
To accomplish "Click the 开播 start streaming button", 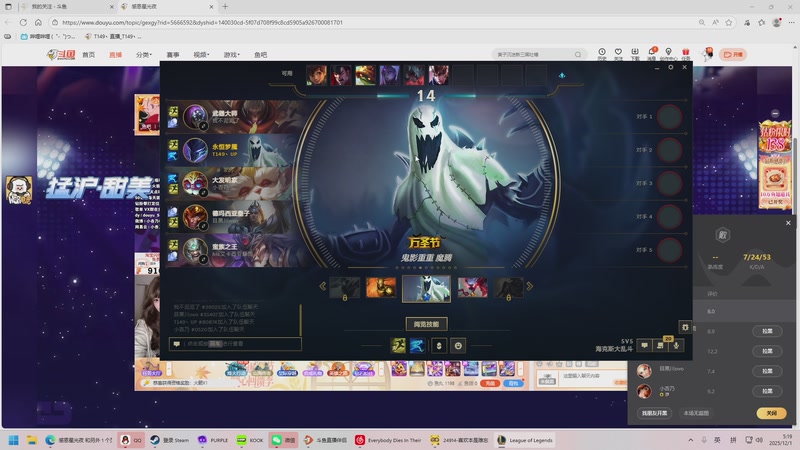I will 733,54.
